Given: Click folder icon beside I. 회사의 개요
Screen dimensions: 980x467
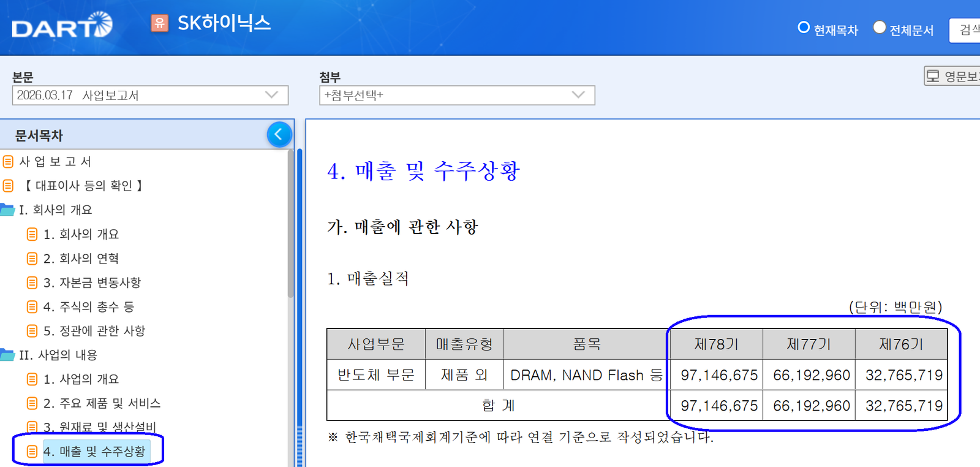Looking at the screenshot, I should [x=7, y=210].
